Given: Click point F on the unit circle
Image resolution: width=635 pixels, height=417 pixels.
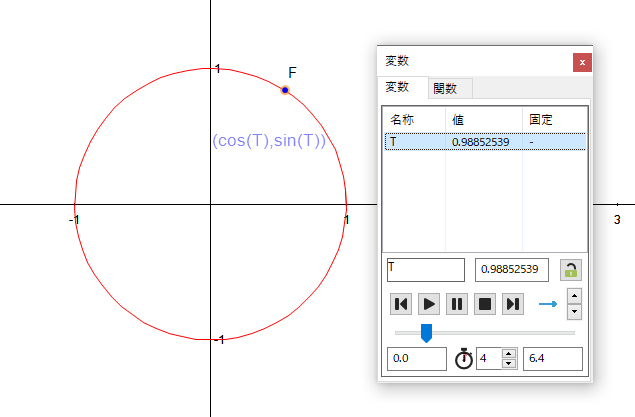Looking at the screenshot, I should click(x=285, y=90).
